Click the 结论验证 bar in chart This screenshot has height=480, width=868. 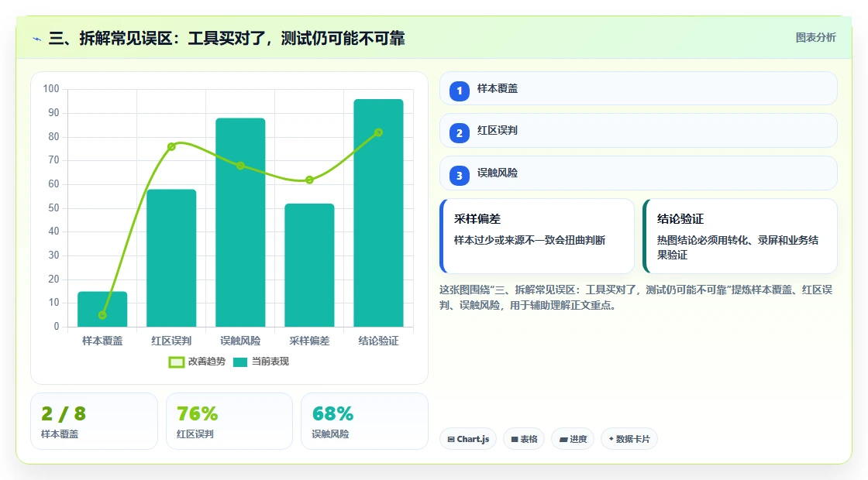coord(379,213)
